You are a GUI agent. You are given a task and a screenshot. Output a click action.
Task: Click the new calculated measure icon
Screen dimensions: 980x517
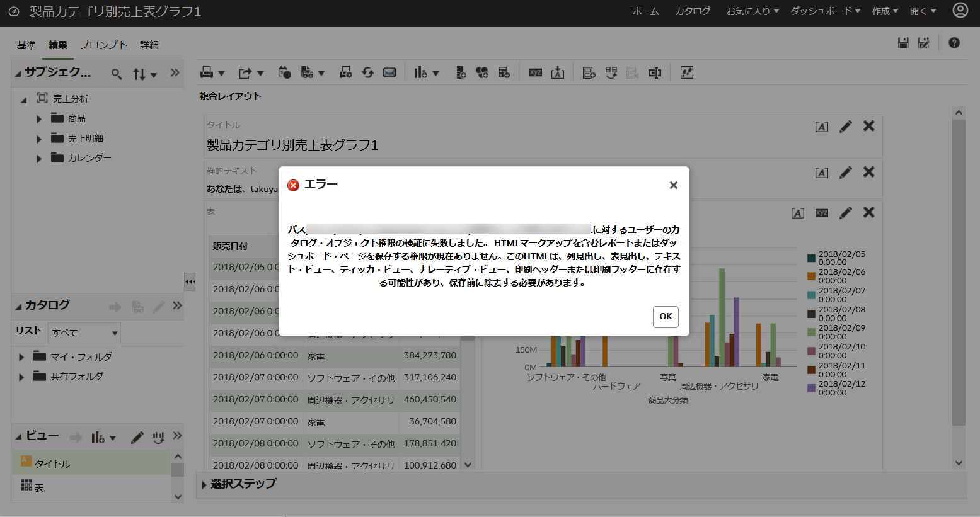pos(504,72)
